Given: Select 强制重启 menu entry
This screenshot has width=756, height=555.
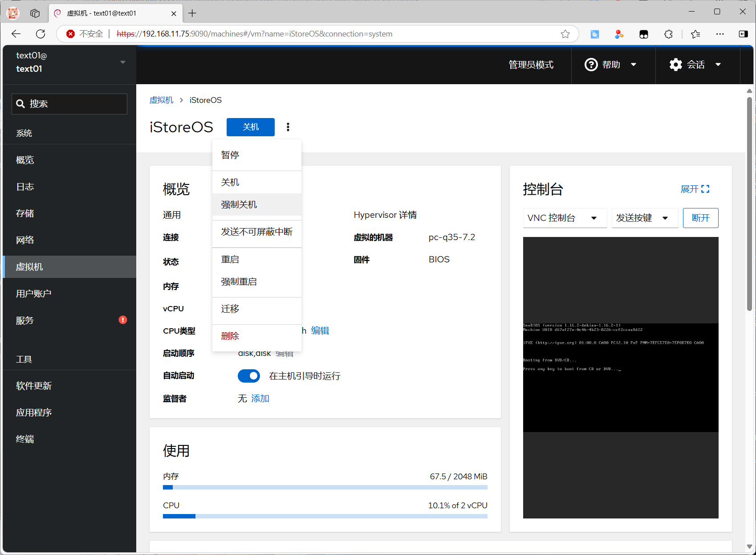Looking at the screenshot, I should 239,282.
